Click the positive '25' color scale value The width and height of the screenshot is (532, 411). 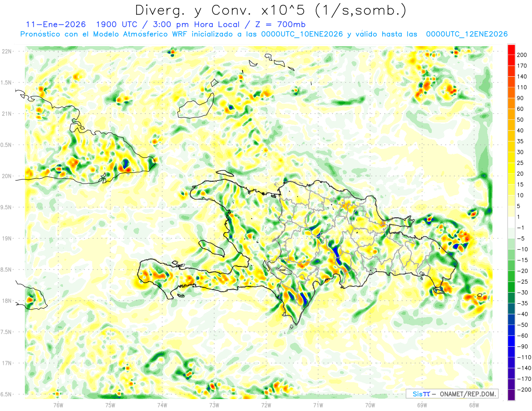click(x=521, y=163)
